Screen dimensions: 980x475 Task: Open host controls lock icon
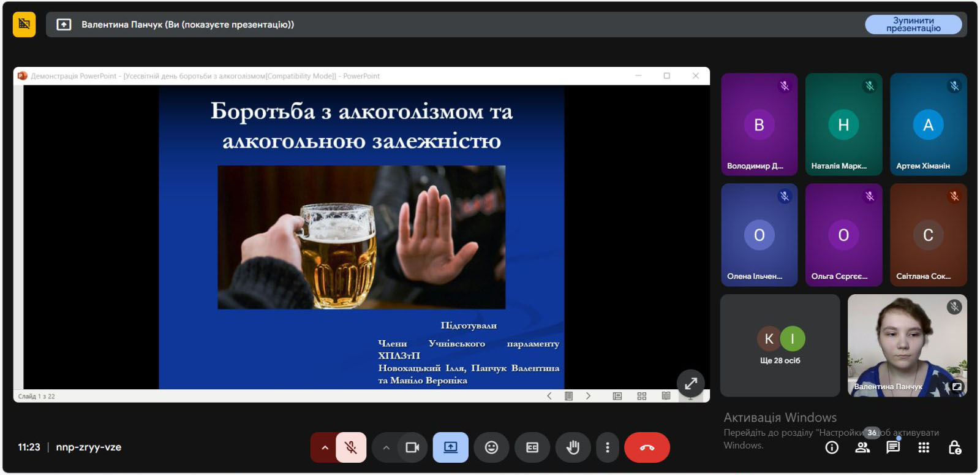click(954, 447)
